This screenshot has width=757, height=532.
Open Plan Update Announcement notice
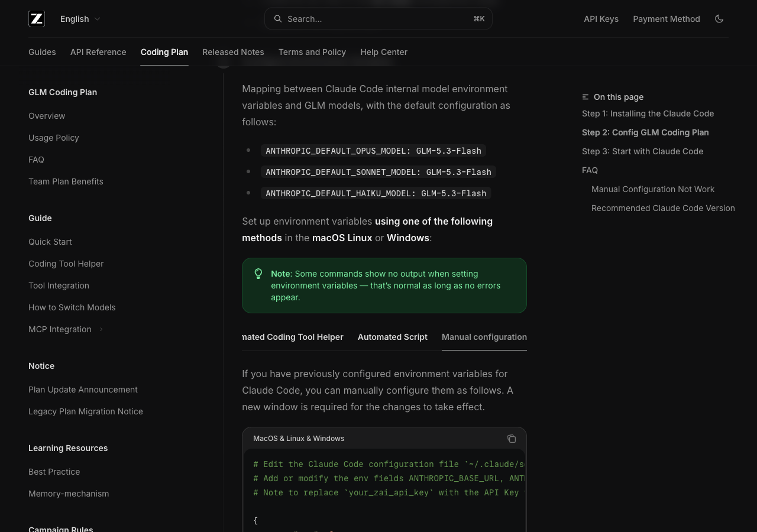(x=83, y=390)
